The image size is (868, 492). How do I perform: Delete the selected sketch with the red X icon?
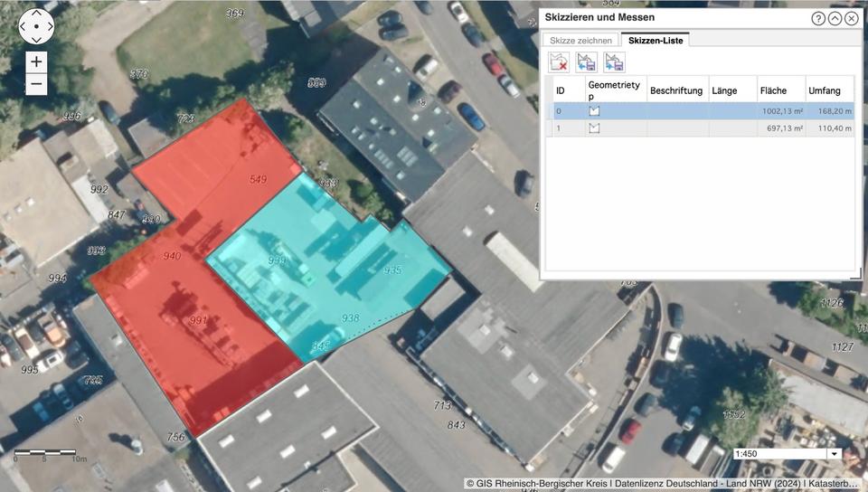click(x=559, y=61)
